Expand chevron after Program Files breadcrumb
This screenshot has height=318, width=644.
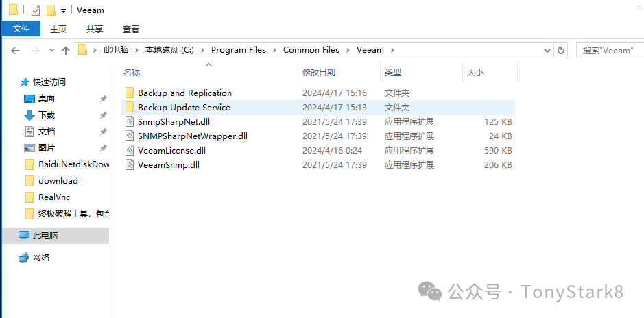274,51
